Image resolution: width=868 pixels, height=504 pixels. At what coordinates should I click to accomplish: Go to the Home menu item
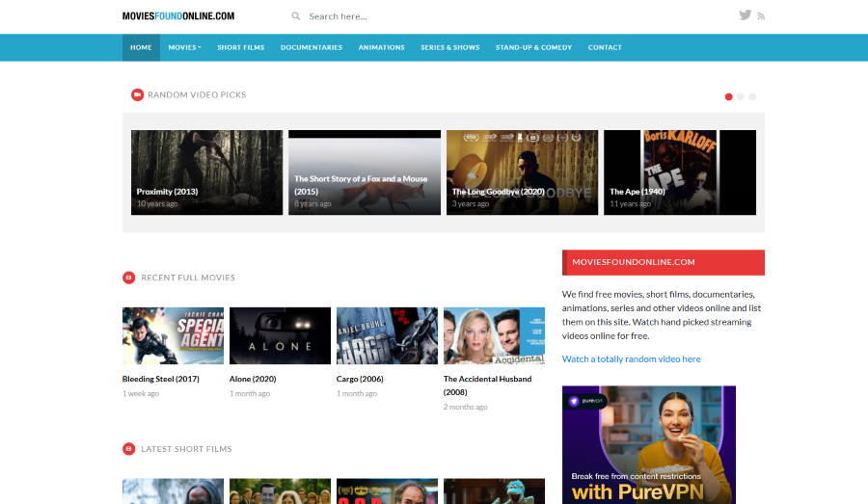click(141, 47)
